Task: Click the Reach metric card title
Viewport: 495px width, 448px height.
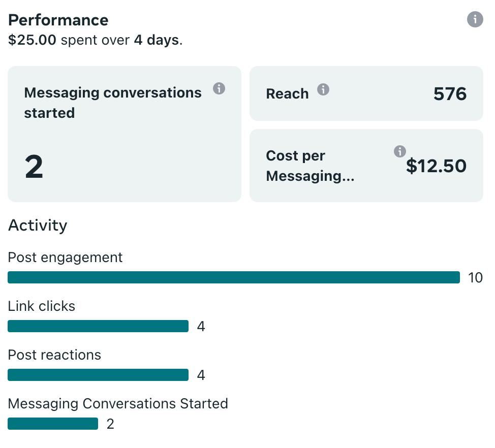Action: point(287,94)
